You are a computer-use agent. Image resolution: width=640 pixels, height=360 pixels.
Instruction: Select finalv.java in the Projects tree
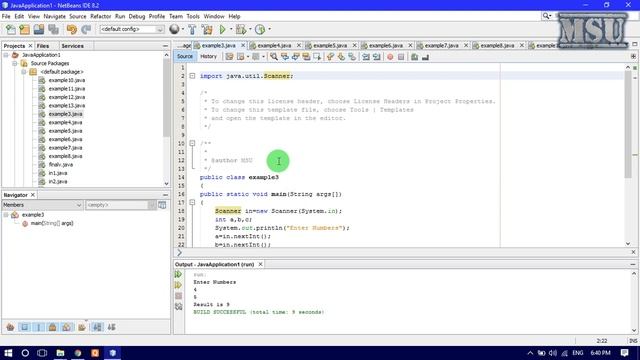[x=60, y=165]
